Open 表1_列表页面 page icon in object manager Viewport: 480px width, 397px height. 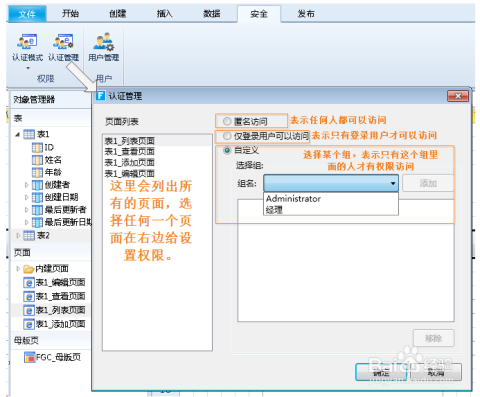pyautogui.click(x=29, y=310)
